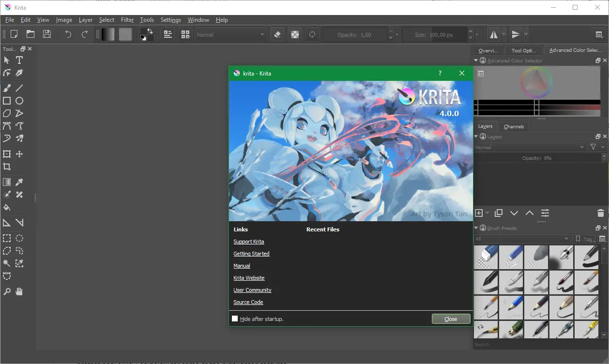Pick the Freehand Brush tool
The width and height of the screenshot is (609, 364).
click(x=7, y=88)
